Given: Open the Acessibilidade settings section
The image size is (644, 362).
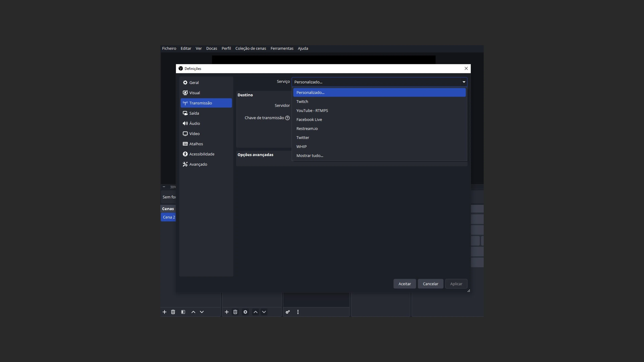Looking at the screenshot, I should [x=206, y=154].
